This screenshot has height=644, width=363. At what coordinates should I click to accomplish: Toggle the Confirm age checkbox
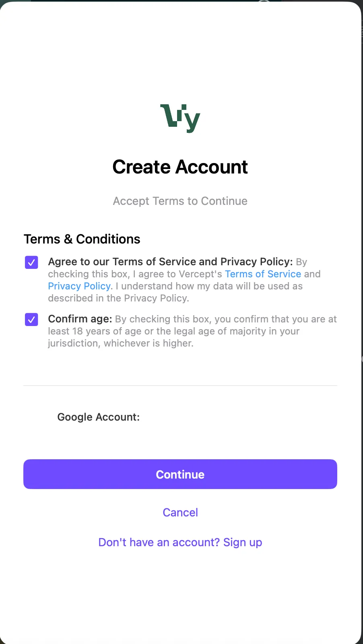click(x=31, y=320)
